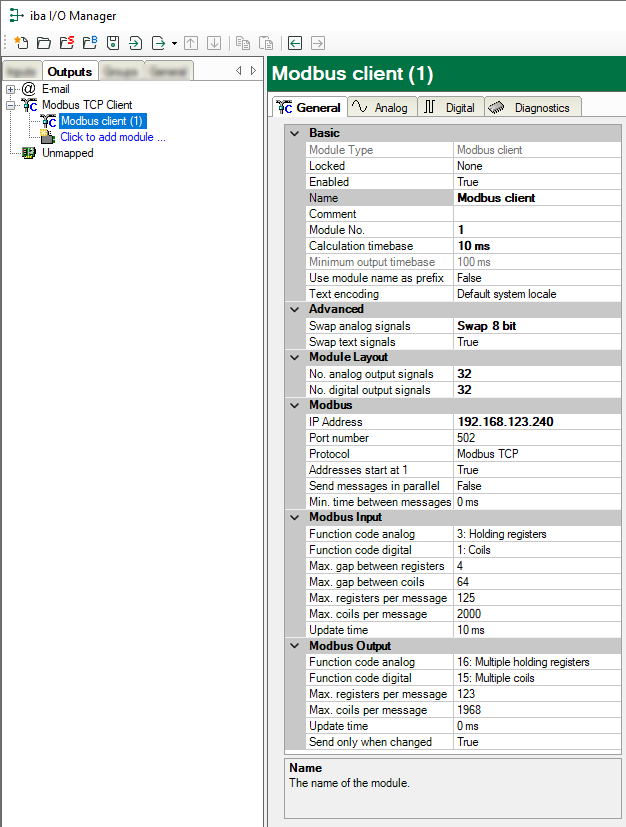
Task: Click the Protocol Modbus TCP value
Action: pyautogui.click(x=537, y=454)
